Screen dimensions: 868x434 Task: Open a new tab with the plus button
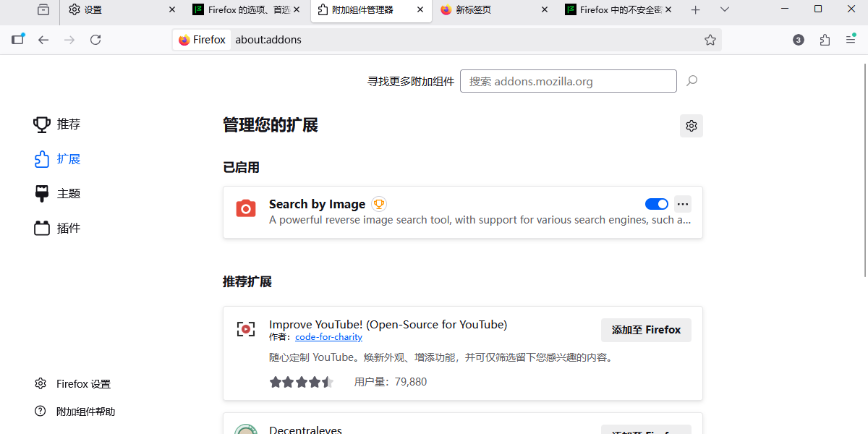(696, 10)
